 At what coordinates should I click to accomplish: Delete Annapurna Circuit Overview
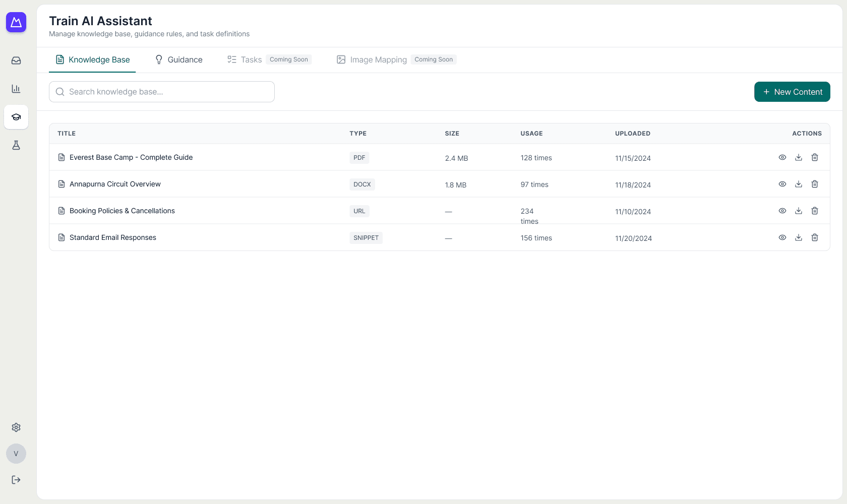click(x=815, y=184)
